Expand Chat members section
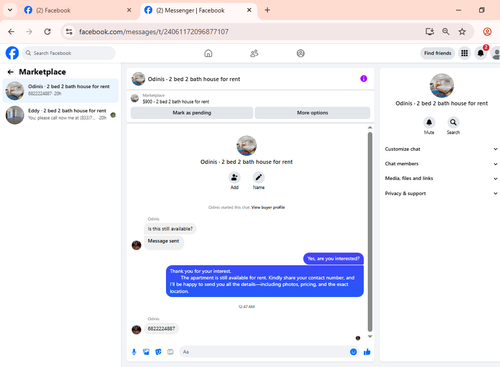This screenshot has width=500, height=367. click(441, 164)
